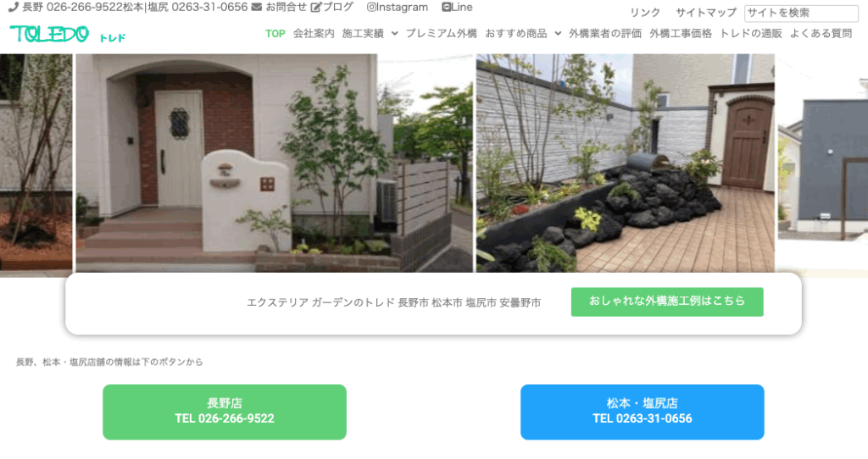868x459 pixels.
Task: Click the blue 松本・塩尻店 TEL button
Action: [x=643, y=412]
